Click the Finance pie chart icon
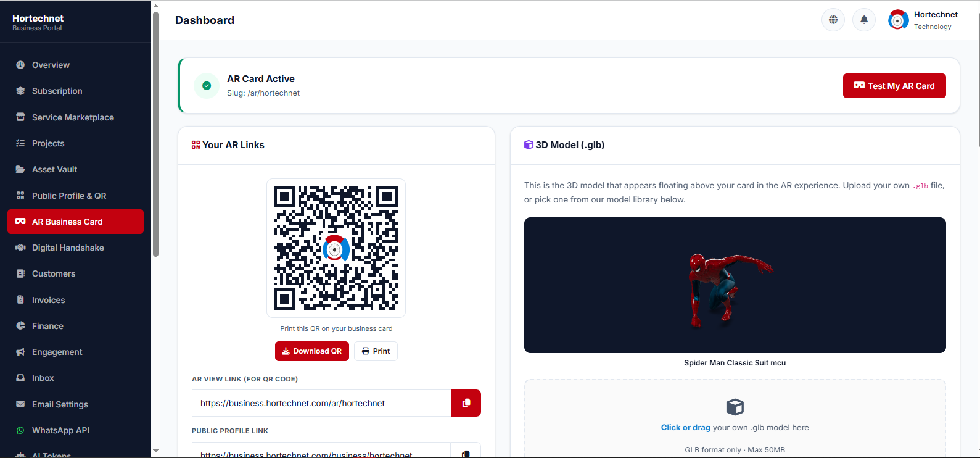This screenshot has width=980, height=458. [x=20, y=326]
